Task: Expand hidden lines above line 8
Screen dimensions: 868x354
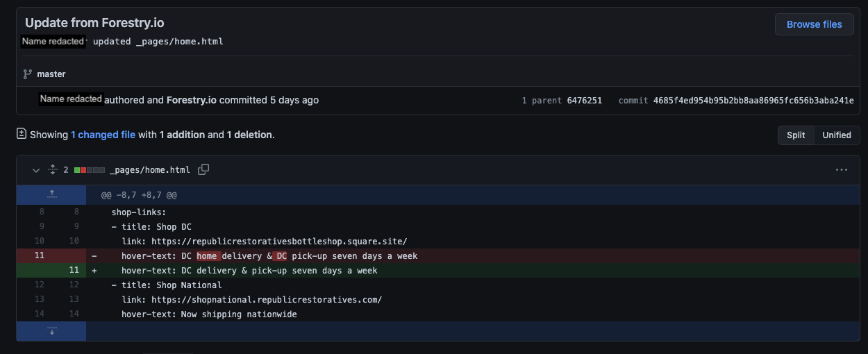Action: click(51, 195)
